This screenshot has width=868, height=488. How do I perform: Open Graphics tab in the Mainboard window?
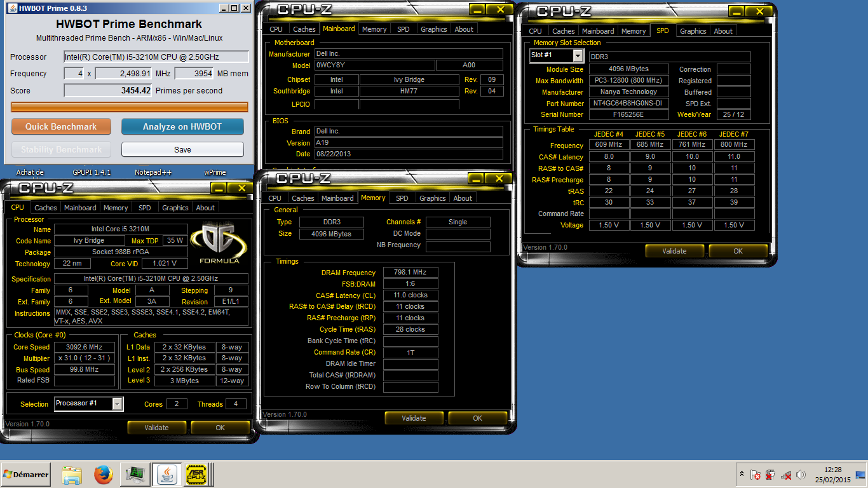pos(434,29)
